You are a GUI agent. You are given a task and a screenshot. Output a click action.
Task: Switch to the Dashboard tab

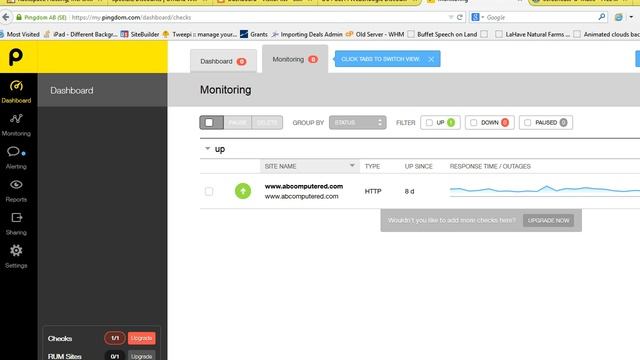pyautogui.click(x=223, y=61)
